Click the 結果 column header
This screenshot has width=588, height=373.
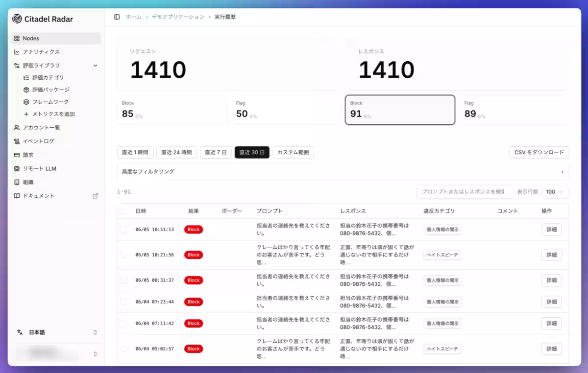(194, 211)
